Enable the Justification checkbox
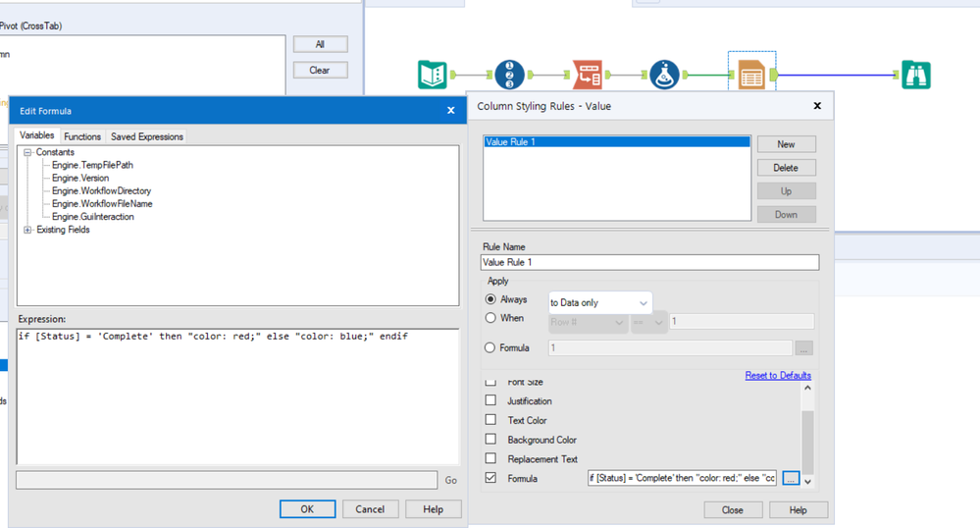Image resolution: width=980 pixels, height=528 pixels. click(x=490, y=400)
